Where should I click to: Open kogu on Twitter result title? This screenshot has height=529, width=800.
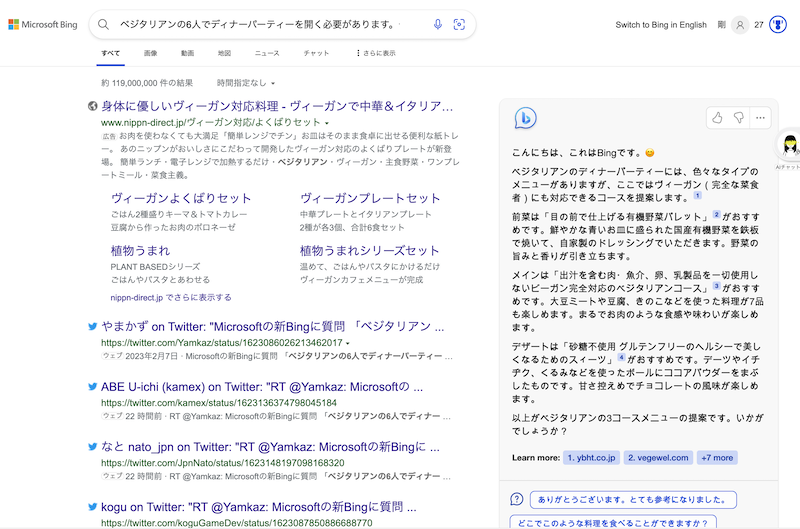tap(259, 507)
